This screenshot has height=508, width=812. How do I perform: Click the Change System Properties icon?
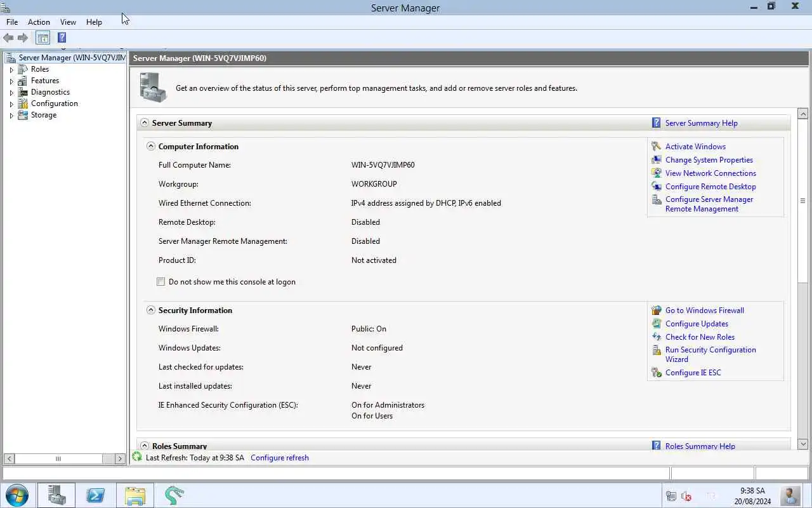(657, 160)
